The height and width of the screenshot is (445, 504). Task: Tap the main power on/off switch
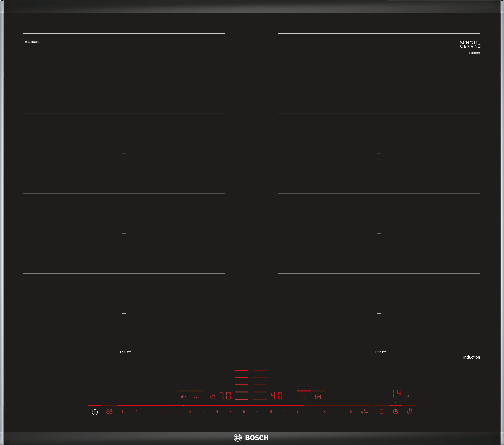[95, 412]
